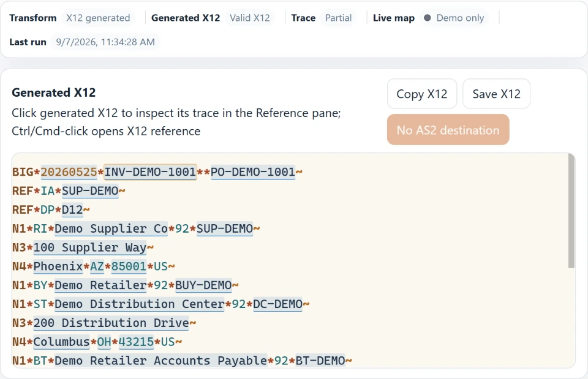Click the ST entity code in the N1 segment
This screenshot has height=379, width=588.
point(40,304)
